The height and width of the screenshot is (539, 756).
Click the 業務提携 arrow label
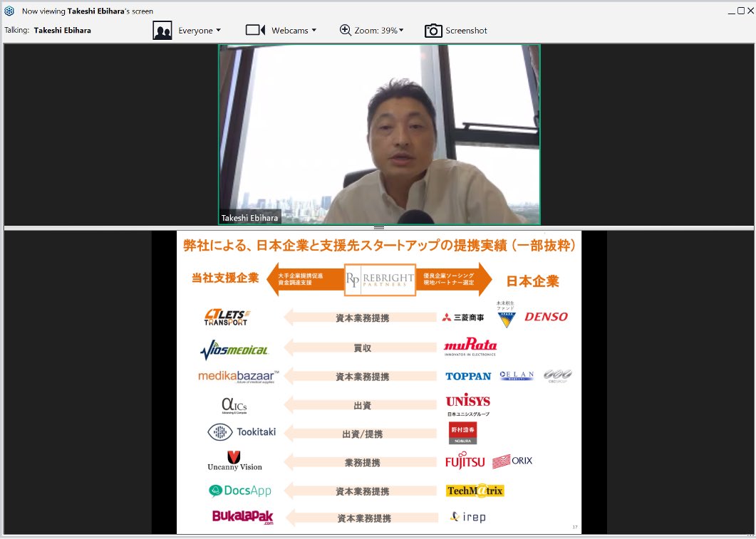point(362,462)
